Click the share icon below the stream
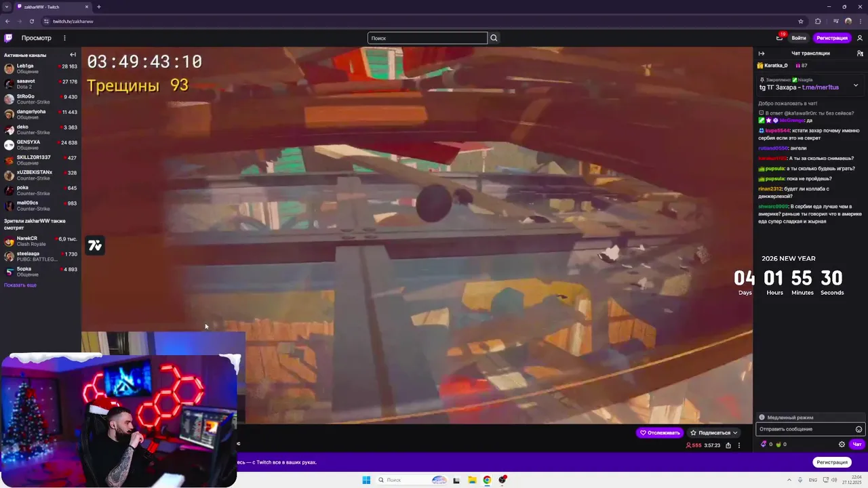 (728, 445)
